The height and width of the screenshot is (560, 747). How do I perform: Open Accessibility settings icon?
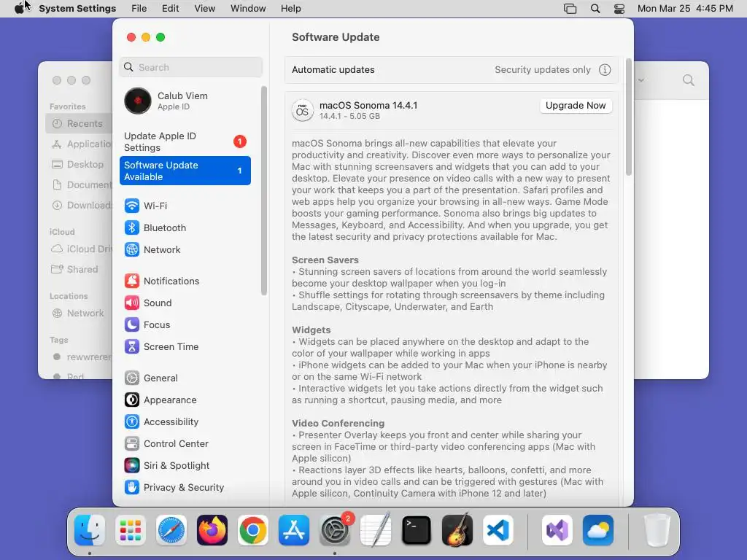(132, 422)
